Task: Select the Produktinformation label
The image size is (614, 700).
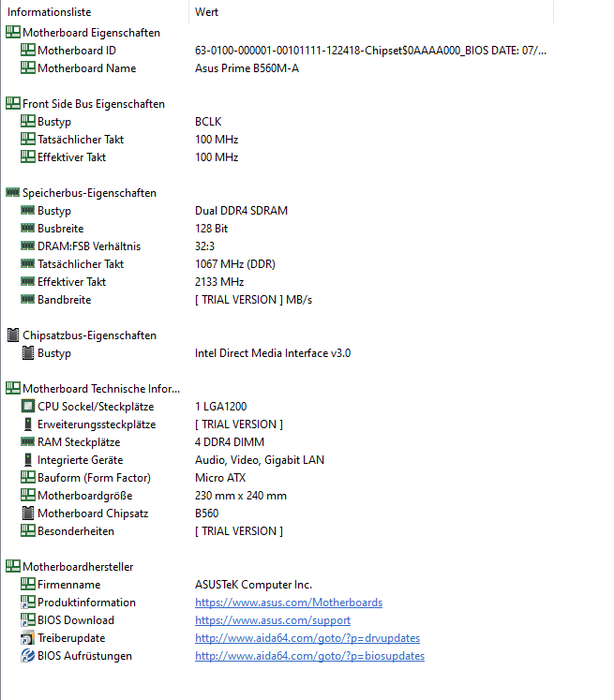Action: 86,603
